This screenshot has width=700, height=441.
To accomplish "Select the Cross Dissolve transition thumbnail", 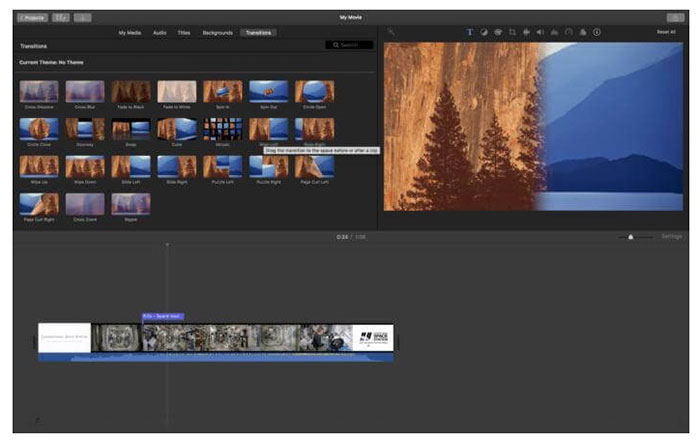I will [39, 92].
